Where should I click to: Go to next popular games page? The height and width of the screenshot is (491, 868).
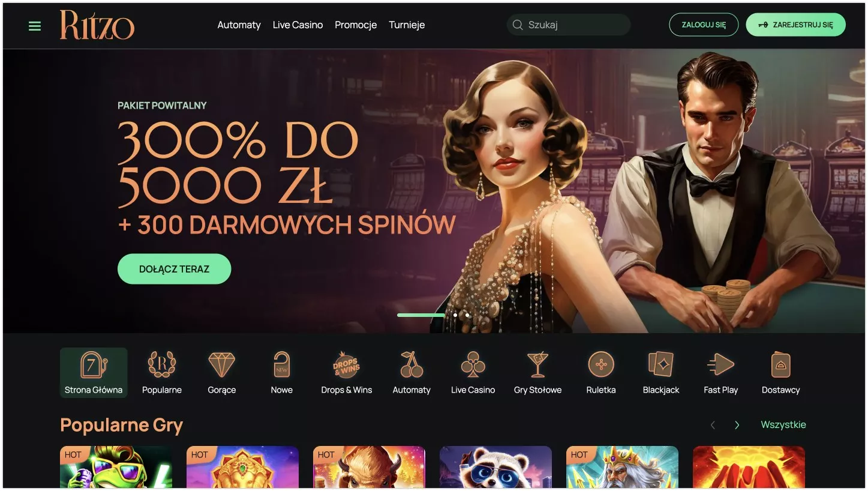(737, 425)
